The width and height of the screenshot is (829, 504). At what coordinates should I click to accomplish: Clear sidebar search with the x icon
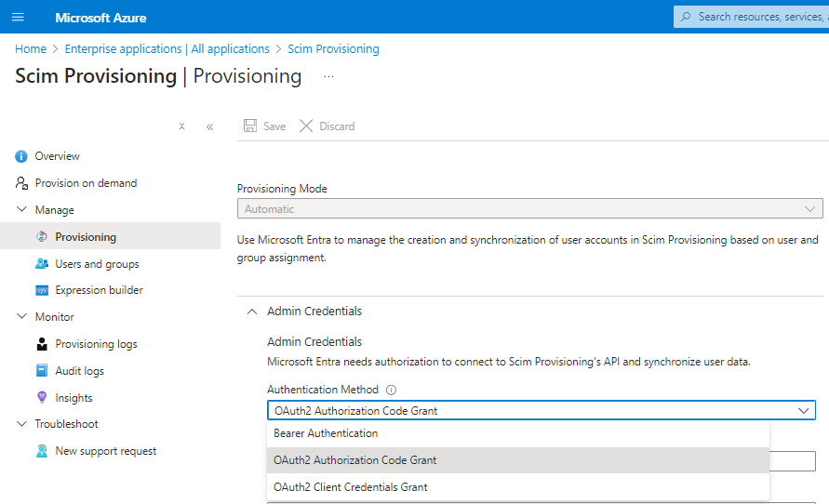coord(181,126)
